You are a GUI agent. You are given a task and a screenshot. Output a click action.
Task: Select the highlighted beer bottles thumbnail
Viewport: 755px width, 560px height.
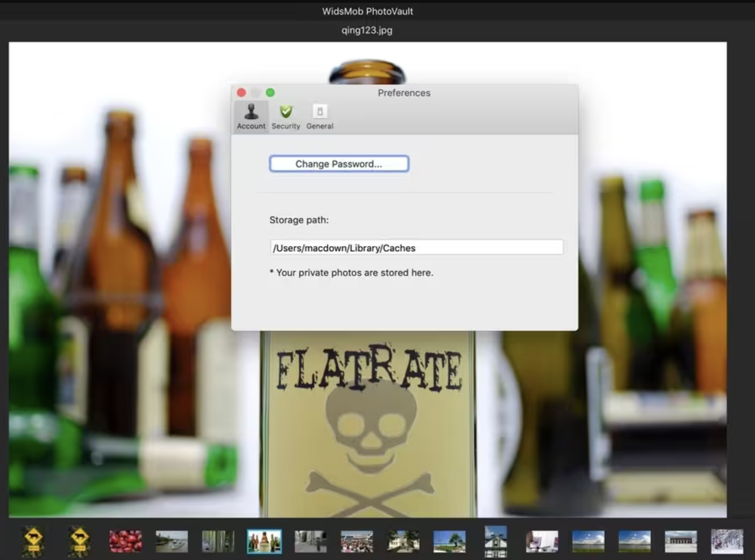coord(264,541)
